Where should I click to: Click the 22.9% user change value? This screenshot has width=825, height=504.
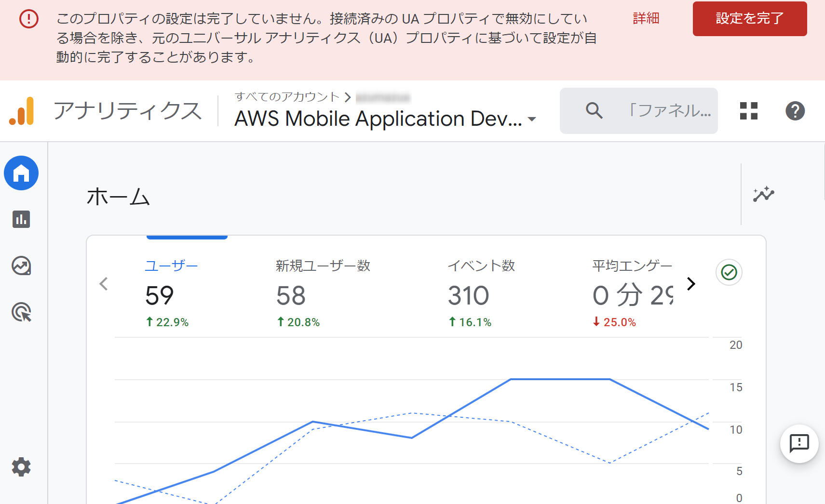tap(167, 322)
